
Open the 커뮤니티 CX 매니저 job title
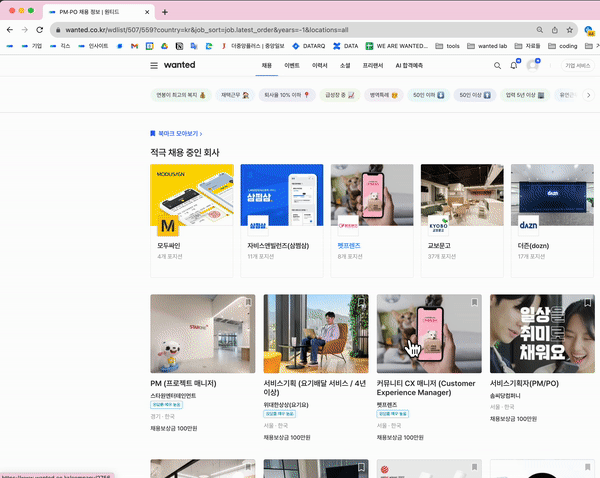(x=426, y=388)
